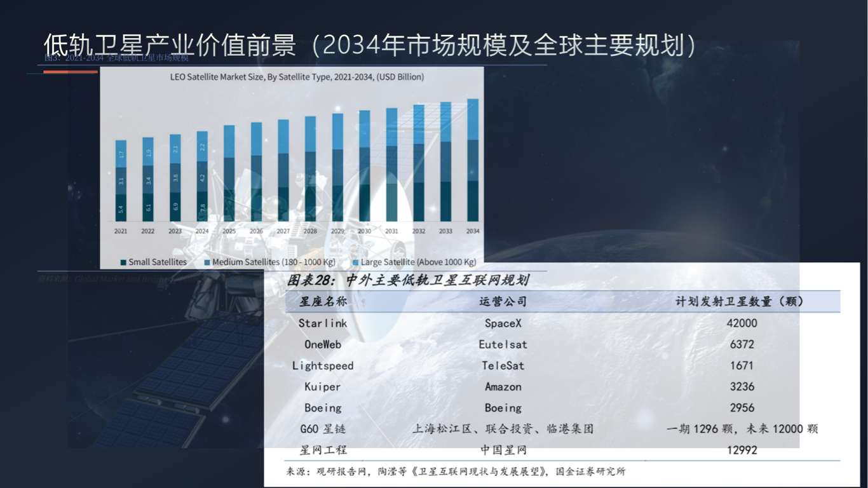Click the 'Large Satellite (Above 1000 Kg)' legend label
The width and height of the screenshot is (868, 488).
(418, 262)
